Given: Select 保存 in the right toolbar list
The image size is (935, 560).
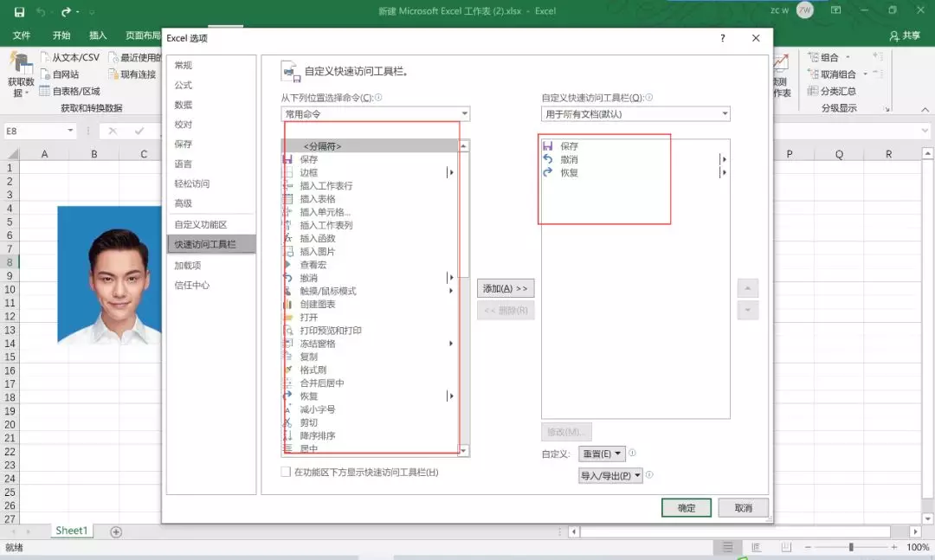Looking at the screenshot, I should pyautogui.click(x=635, y=146).
